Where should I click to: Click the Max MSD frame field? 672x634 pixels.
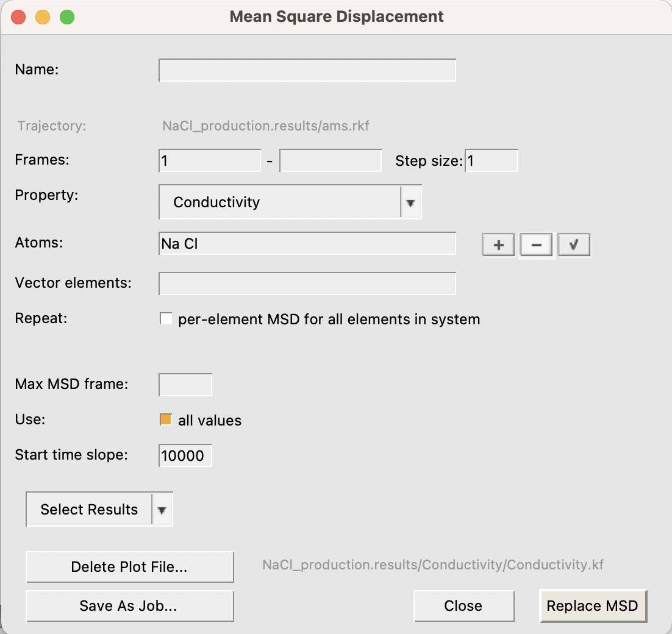click(185, 385)
